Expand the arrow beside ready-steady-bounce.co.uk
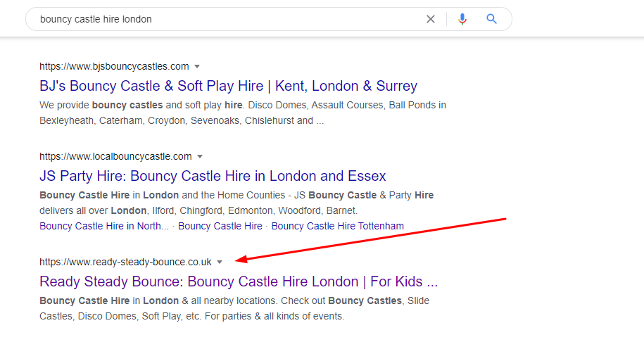Viewport: 644px width, 342px height. (220, 262)
